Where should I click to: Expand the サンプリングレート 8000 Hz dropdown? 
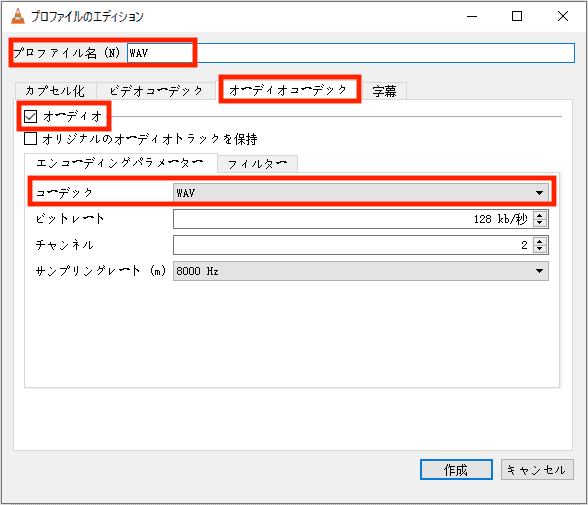pyautogui.click(x=361, y=271)
